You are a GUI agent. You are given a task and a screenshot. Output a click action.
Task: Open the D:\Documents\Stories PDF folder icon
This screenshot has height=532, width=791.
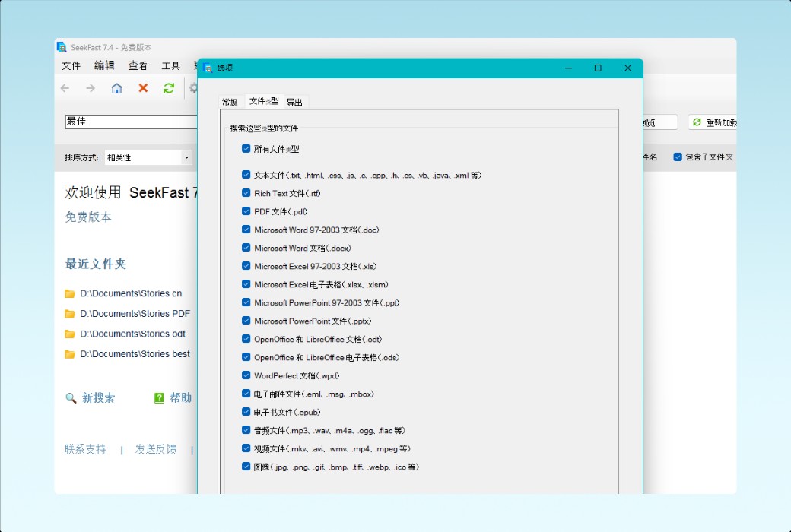click(70, 314)
